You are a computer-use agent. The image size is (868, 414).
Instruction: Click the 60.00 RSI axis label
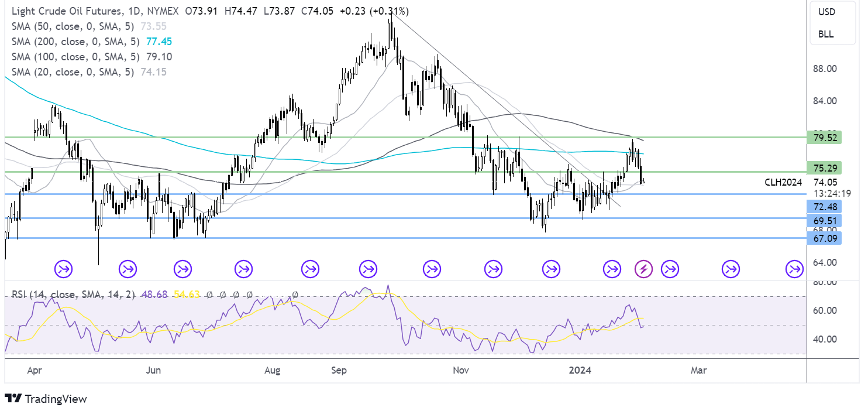point(825,310)
